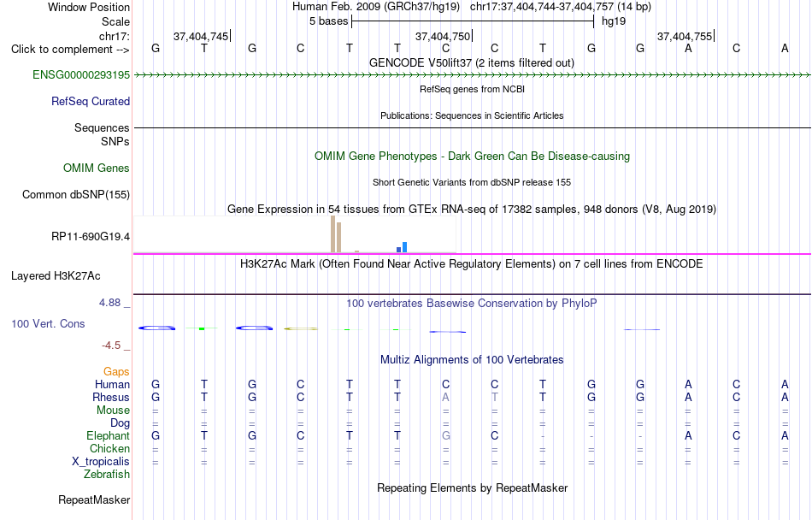Click the 5 bases scale bar
This screenshot has width=812, height=520.
[x=473, y=21]
